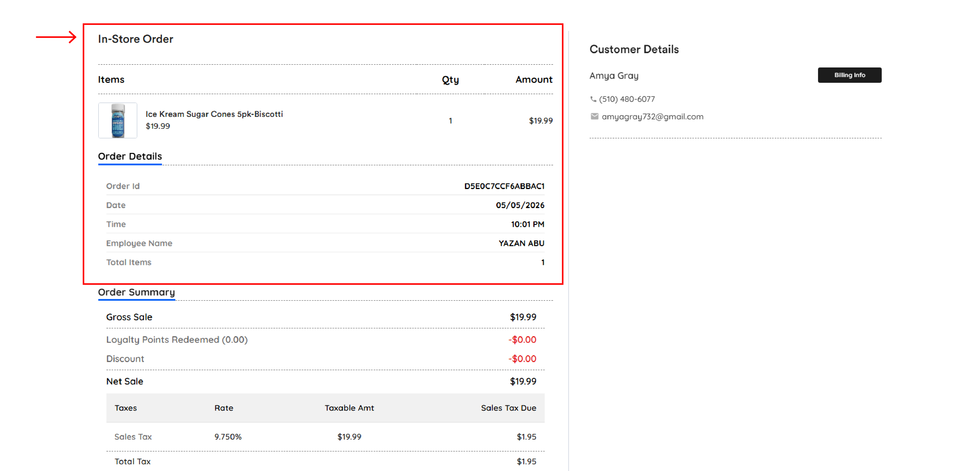Click the customer name Amya Gray
The width and height of the screenshot is (980, 471).
pyautogui.click(x=614, y=75)
